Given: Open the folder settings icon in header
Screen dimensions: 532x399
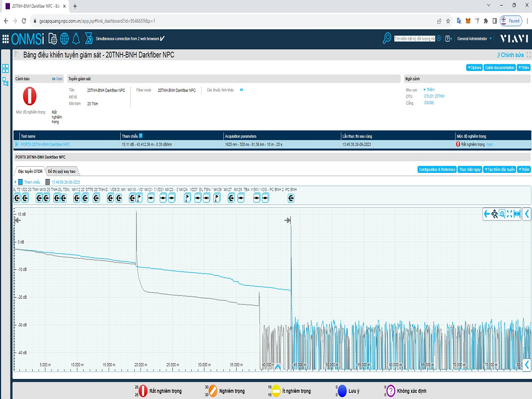Looking at the screenshot, I should 53,39.
